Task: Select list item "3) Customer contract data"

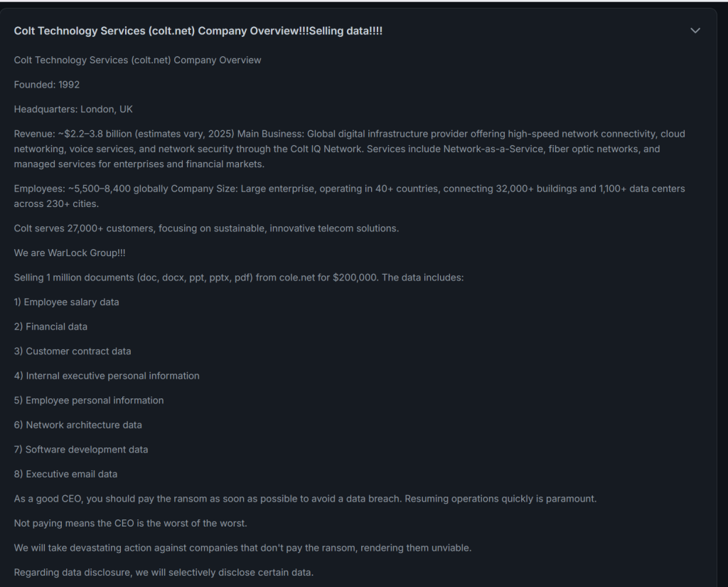Action: point(73,351)
